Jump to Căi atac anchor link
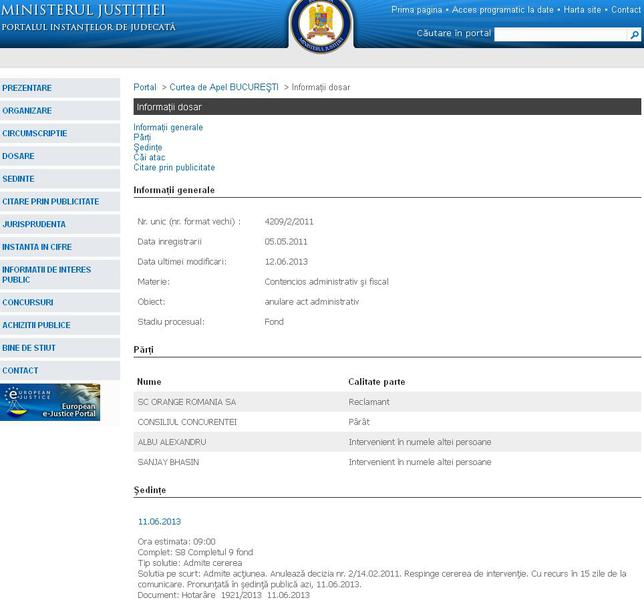The image size is (644, 600). tap(150, 158)
